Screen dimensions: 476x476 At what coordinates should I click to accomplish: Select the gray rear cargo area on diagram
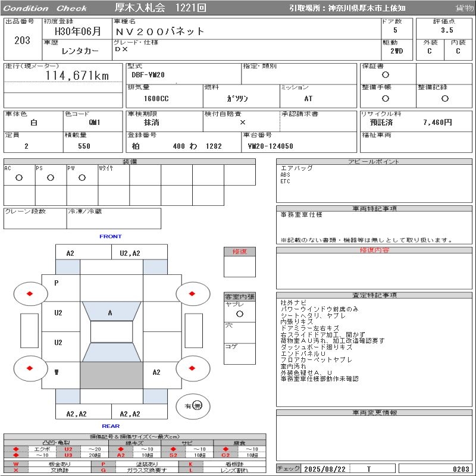pos(111,375)
